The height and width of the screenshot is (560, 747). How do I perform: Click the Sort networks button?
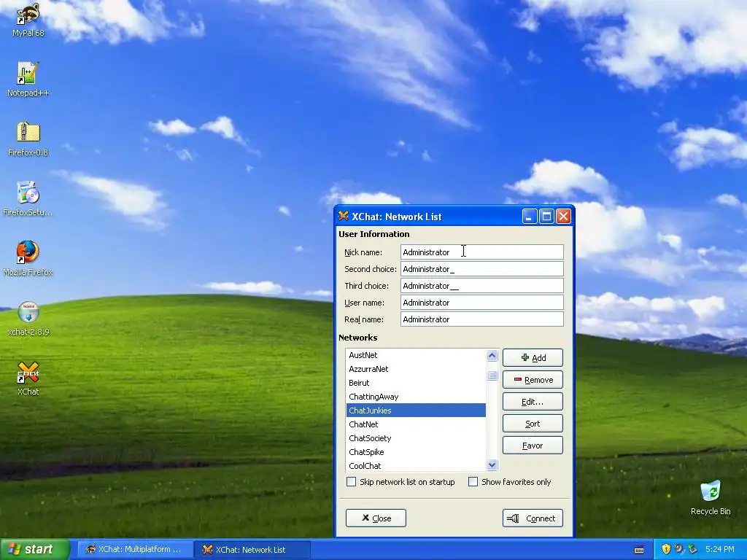tap(533, 424)
